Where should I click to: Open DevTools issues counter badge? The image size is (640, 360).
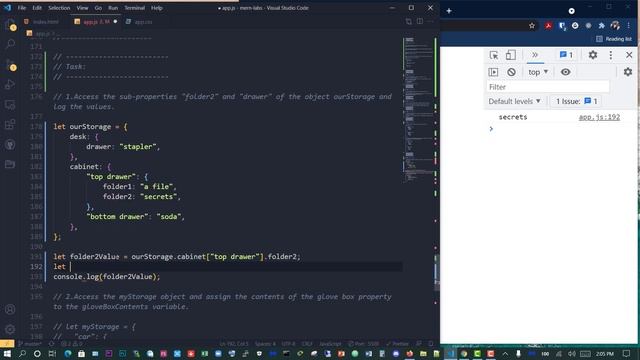click(x=566, y=55)
